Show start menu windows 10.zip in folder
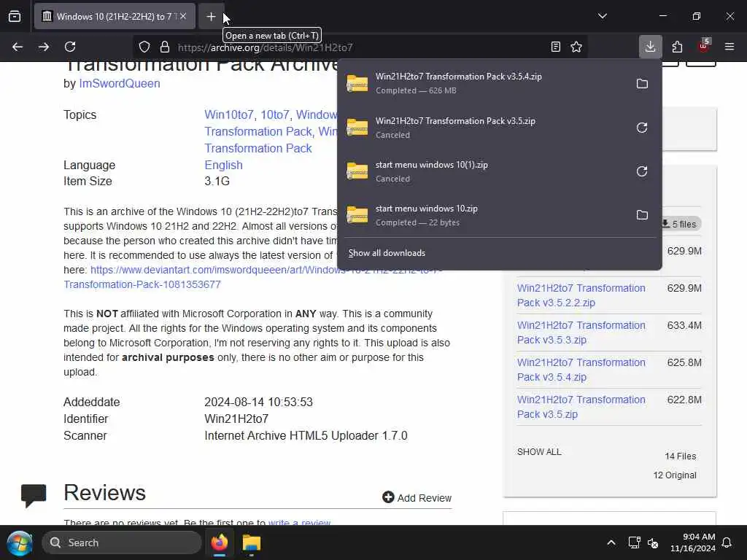The height and width of the screenshot is (560, 747). (642, 215)
